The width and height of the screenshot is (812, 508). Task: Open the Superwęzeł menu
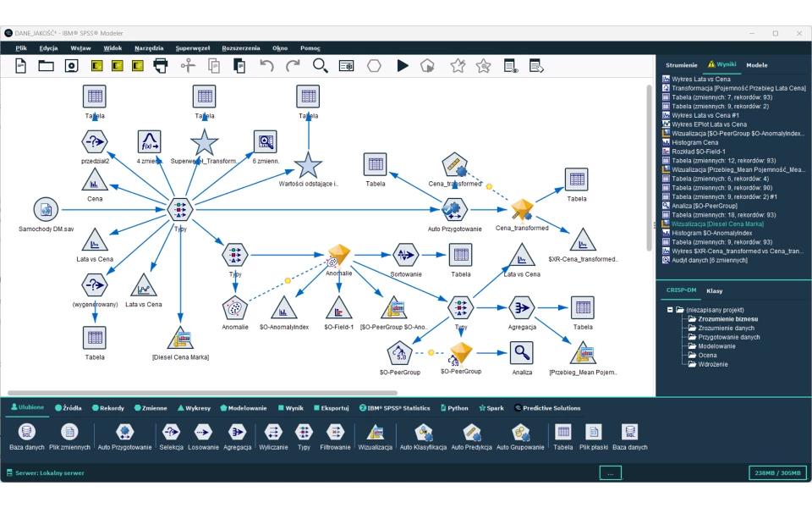coord(192,48)
